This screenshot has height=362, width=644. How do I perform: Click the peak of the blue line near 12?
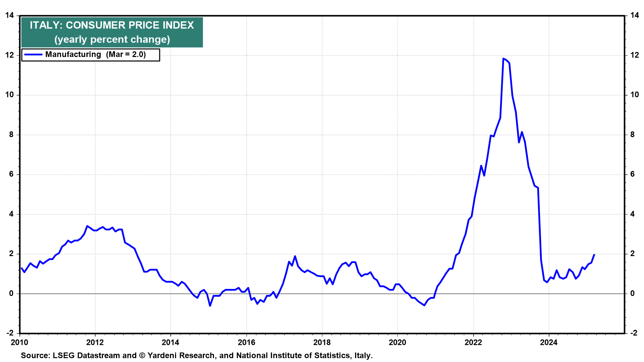503,59
